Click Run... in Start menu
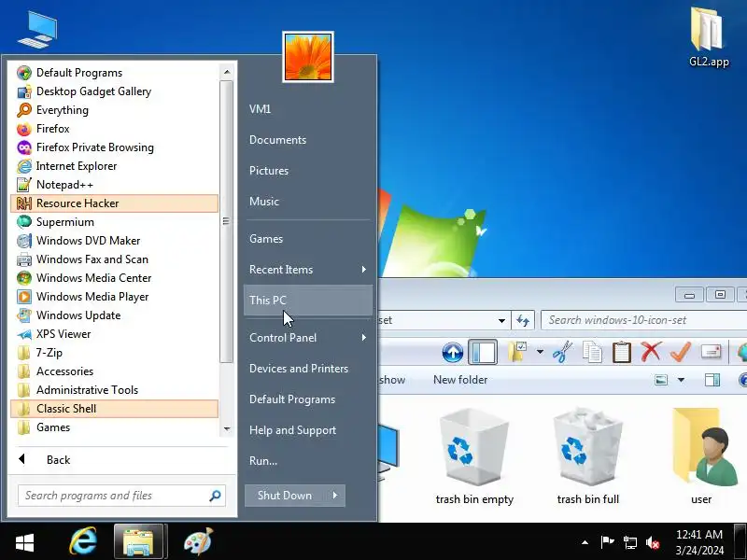 (308, 461)
